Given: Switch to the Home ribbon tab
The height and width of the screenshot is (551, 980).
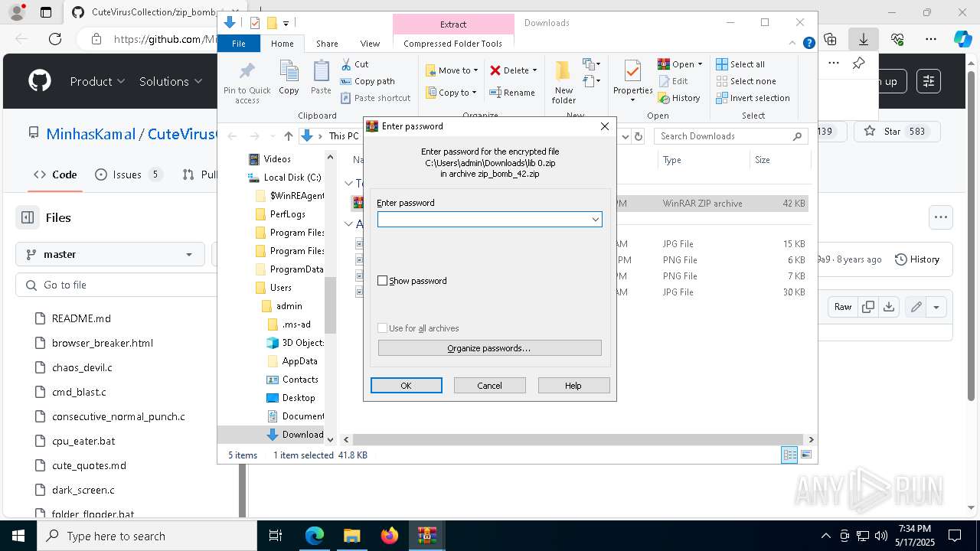Looking at the screenshot, I should [283, 44].
